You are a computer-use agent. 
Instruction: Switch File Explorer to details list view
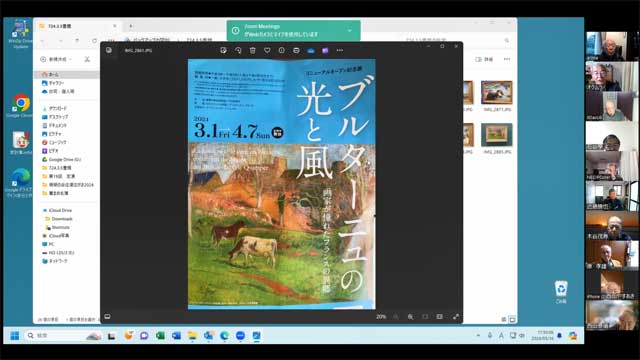[x=504, y=319]
